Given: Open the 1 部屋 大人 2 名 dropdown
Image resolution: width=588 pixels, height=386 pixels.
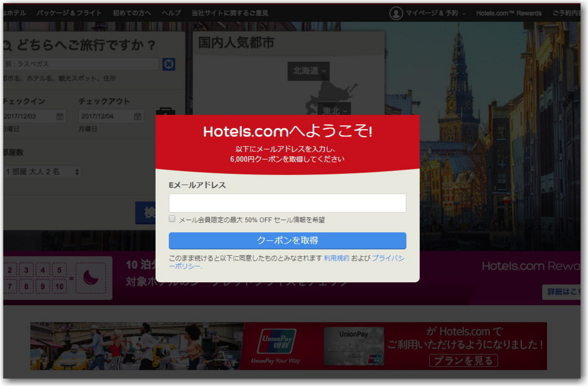Looking at the screenshot, I should pos(42,172).
